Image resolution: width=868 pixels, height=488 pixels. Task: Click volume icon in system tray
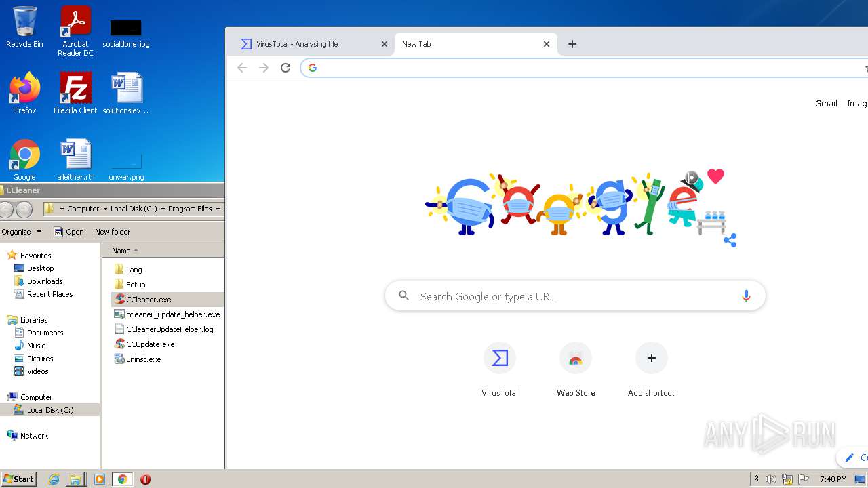771,479
